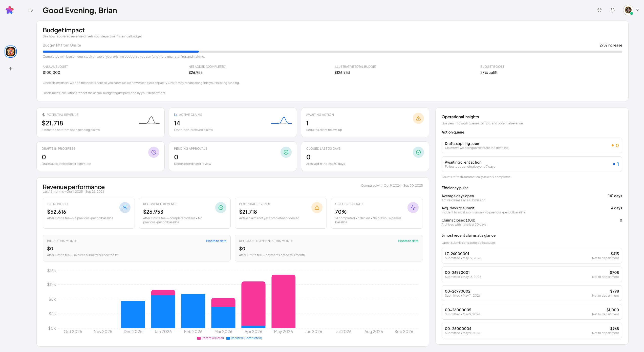This screenshot has width=644, height=352.
Task: Open claim 00-26990001
Action: pos(532,274)
